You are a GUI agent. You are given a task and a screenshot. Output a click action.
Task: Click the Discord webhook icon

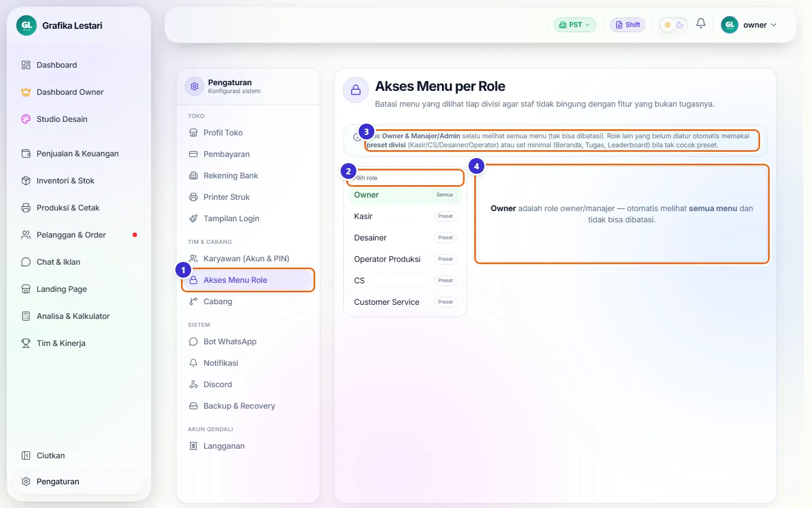pyautogui.click(x=193, y=384)
